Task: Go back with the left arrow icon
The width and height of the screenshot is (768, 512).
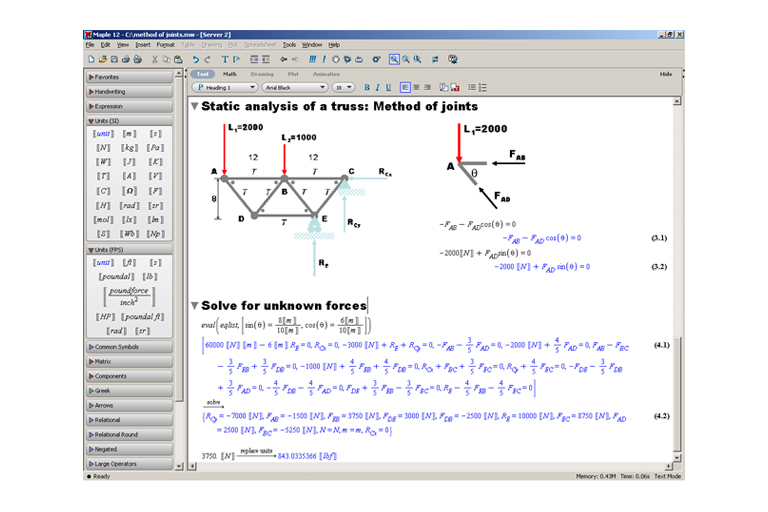Action: 283,59
